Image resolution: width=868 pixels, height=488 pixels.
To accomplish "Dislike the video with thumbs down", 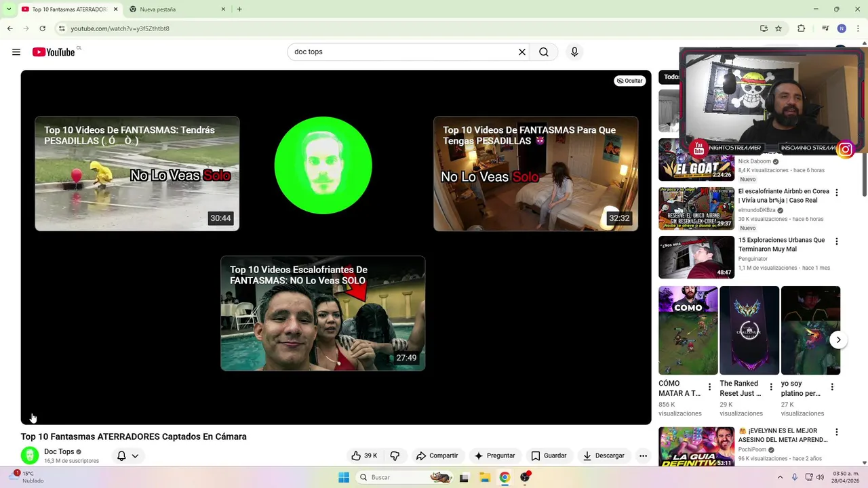I will click(395, 455).
